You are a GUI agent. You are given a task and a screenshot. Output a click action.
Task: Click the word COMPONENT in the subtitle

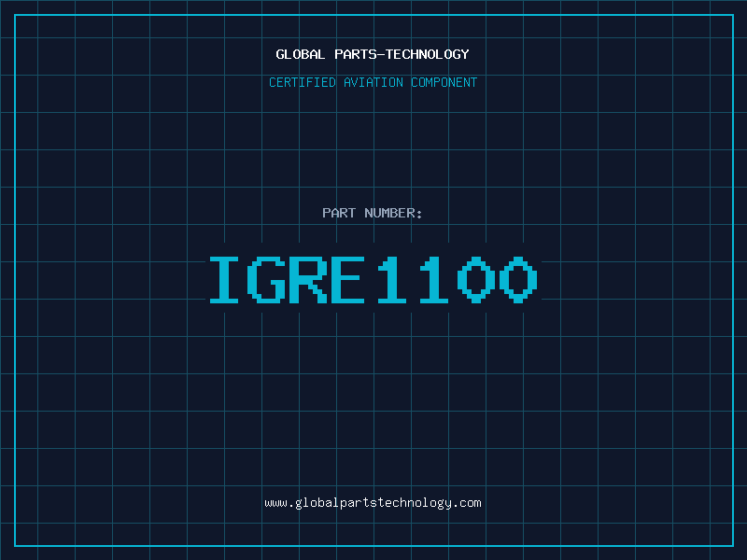point(444,82)
